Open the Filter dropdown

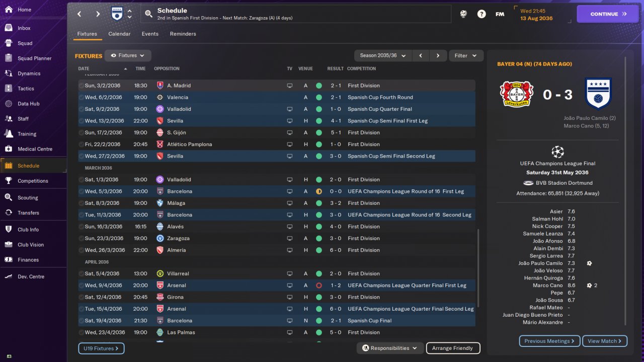(x=466, y=56)
